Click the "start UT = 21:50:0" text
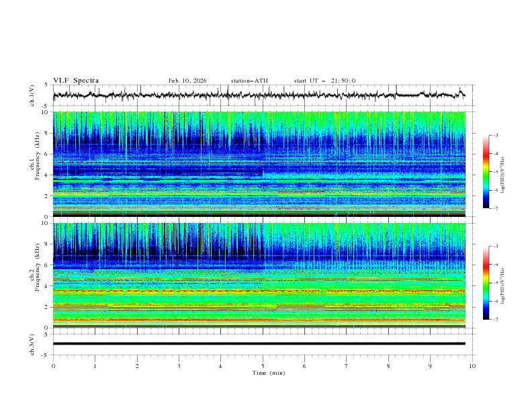532x411 pixels. (324, 81)
